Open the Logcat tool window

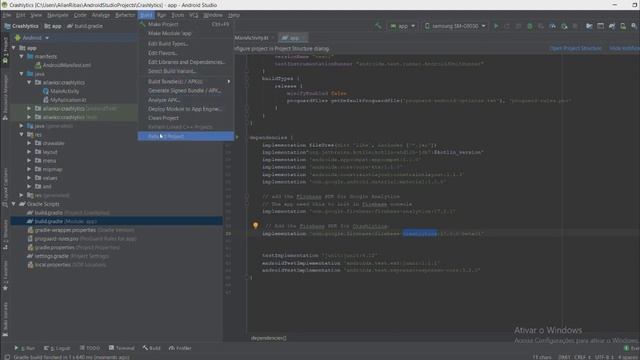pos(57,348)
